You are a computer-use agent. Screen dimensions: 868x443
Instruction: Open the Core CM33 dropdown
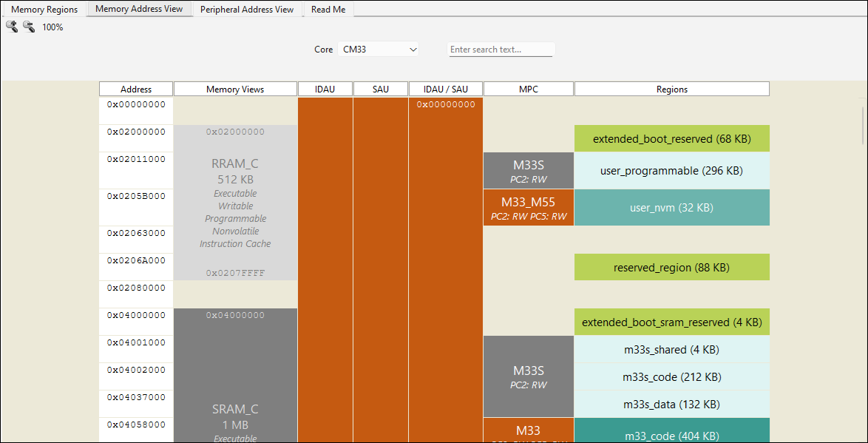pos(378,50)
